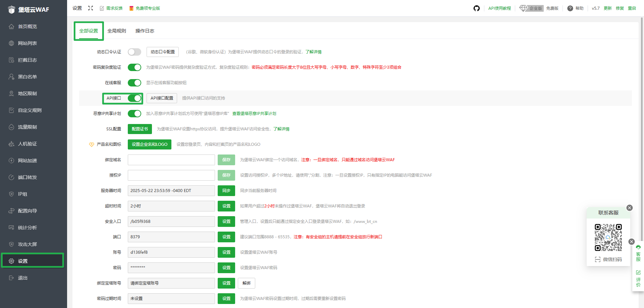Screen dimensions: 644x308
Task: Switch to the 全局规则 tab
Action: [117, 31]
